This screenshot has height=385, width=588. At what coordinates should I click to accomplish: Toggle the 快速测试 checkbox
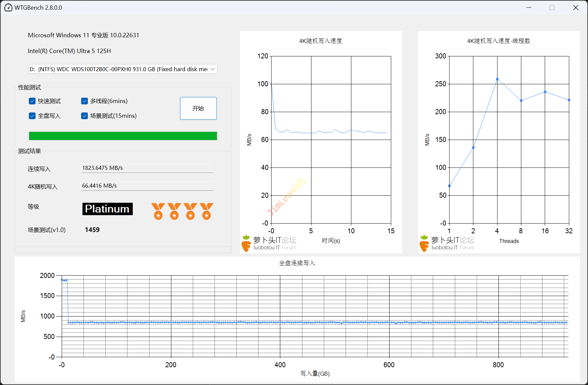(32, 101)
